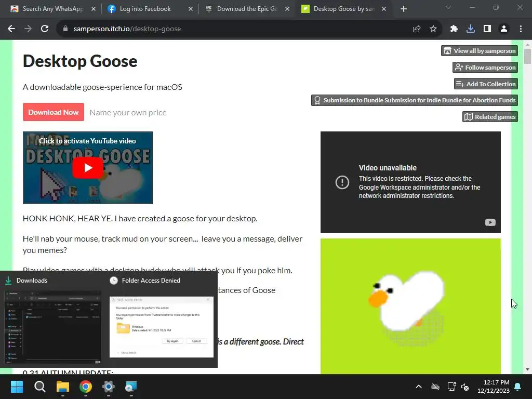Open the Windows Start menu
Viewport: 532px width, 399px height.
click(x=17, y=387)
